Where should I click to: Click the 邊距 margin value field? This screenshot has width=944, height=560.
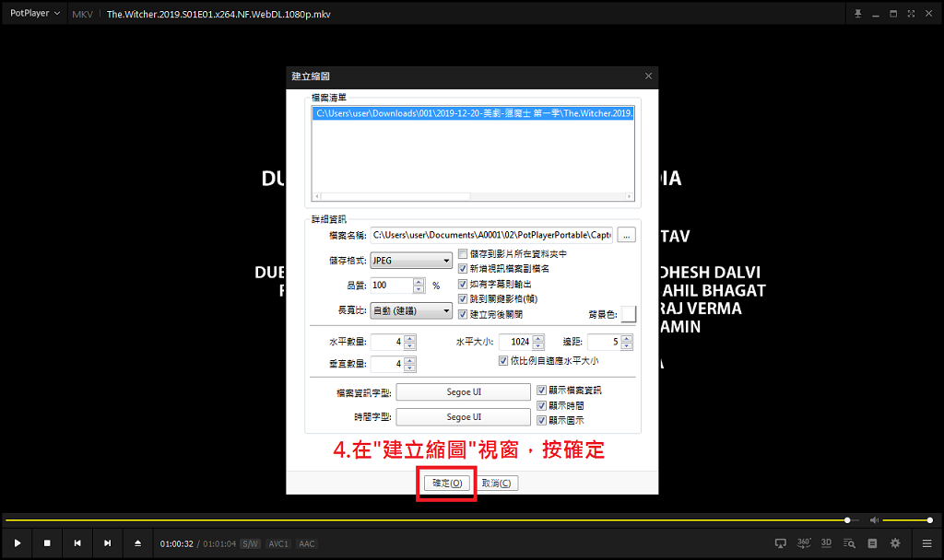point(605,342)
